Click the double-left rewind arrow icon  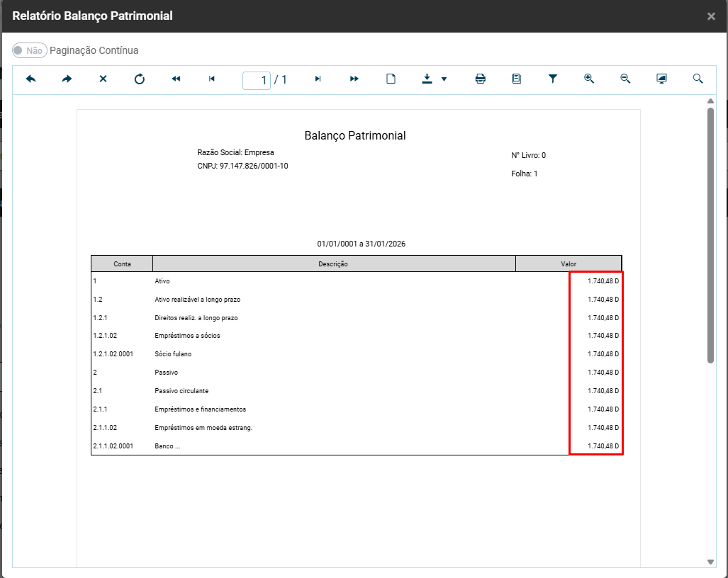point(176,79)
